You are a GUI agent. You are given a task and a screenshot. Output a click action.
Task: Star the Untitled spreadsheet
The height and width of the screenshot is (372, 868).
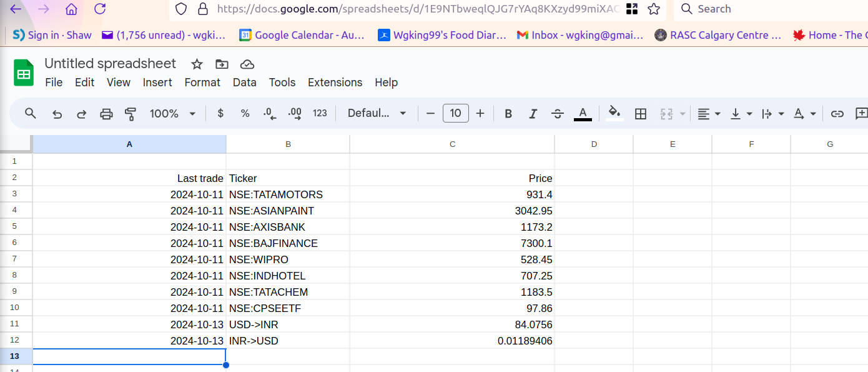coord(197,64)
